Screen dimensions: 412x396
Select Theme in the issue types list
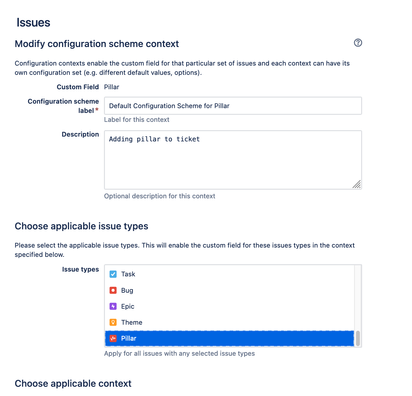229,322
